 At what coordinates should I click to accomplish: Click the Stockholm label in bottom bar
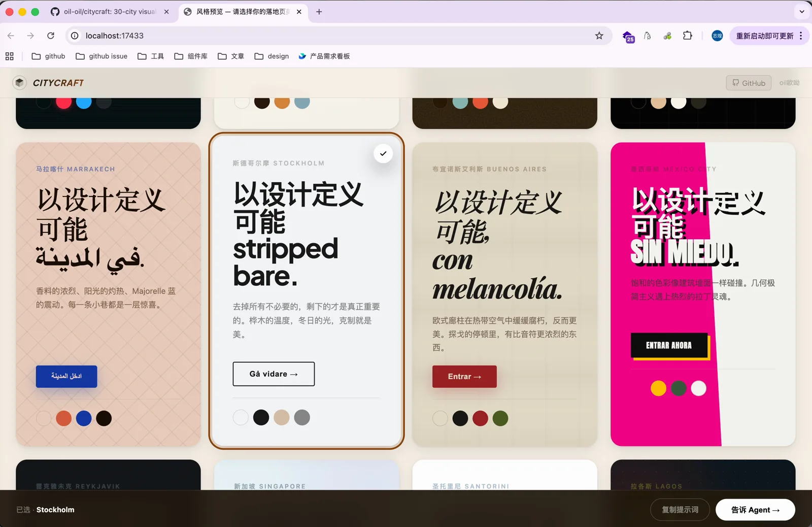55,510
